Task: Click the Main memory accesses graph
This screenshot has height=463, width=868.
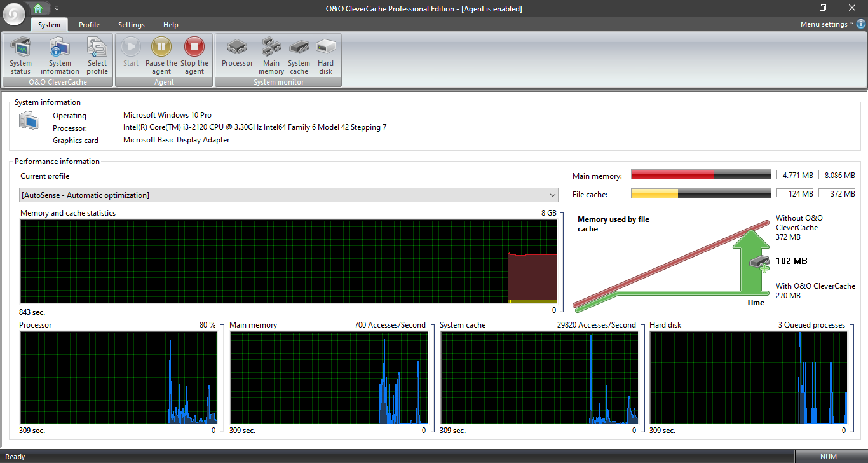Action: [x=328, y=377]
